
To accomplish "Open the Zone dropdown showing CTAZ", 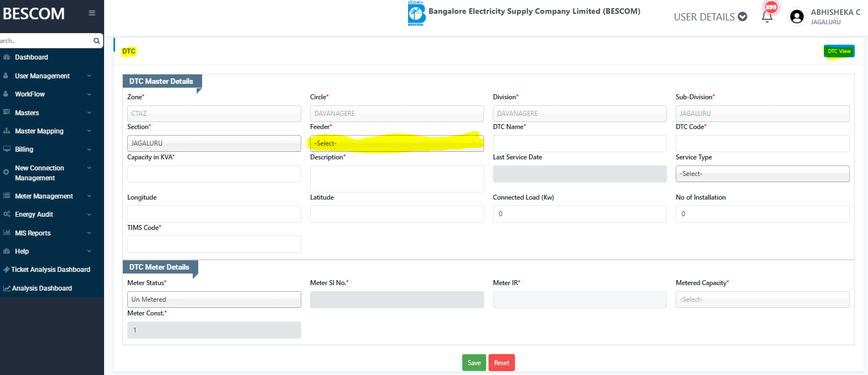I will click(214, 114).
